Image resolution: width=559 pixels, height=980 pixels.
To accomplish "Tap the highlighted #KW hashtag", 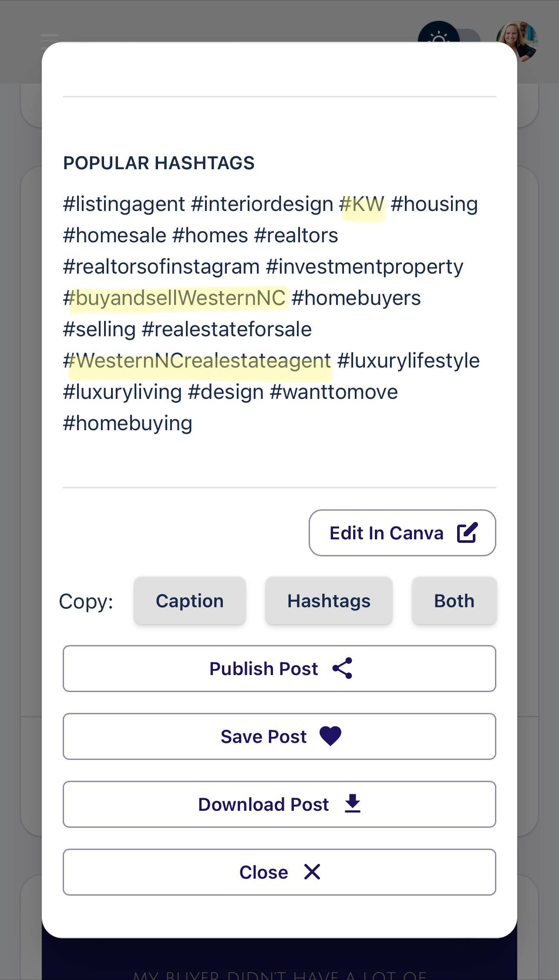I will coord(362,204).
